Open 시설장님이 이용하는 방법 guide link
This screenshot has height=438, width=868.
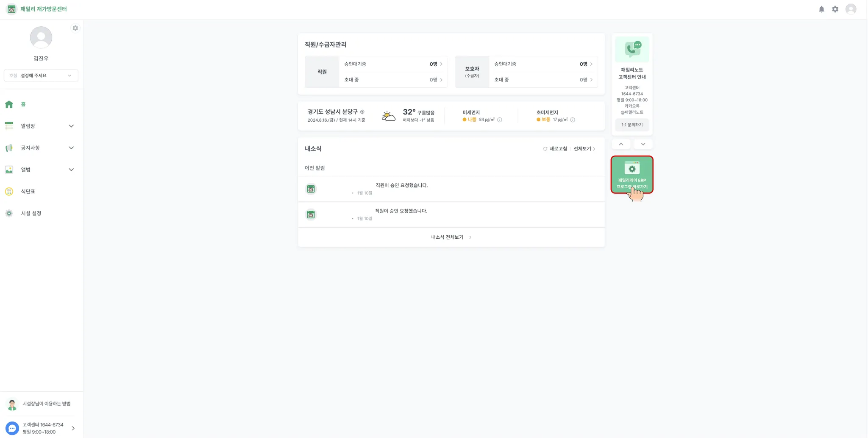pyautogui.click(x=41, y=404)
